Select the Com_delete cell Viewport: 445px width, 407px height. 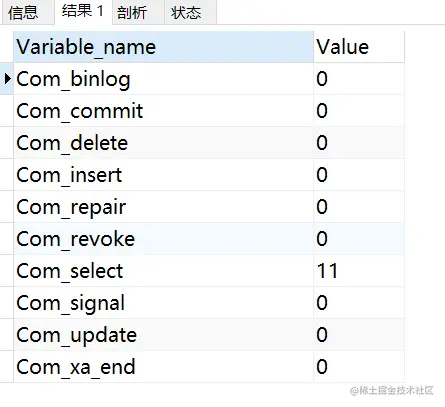point(163,143)
